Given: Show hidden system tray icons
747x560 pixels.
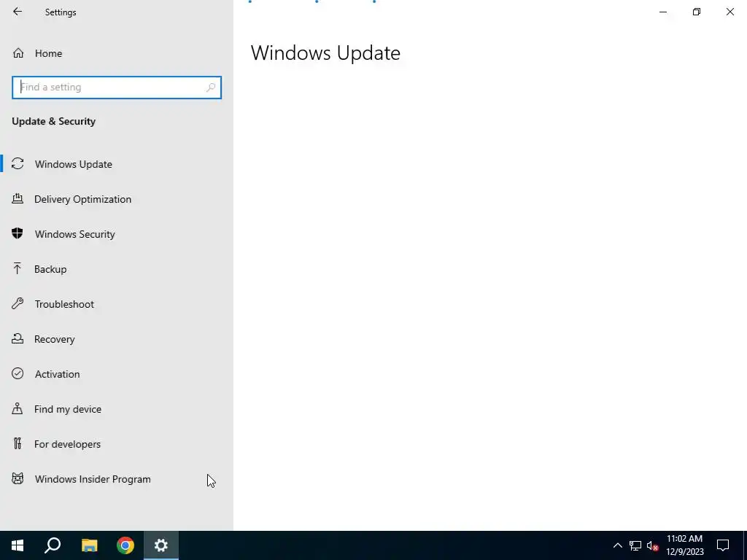Looking at the screenshot, I should (x=617, y=545).
